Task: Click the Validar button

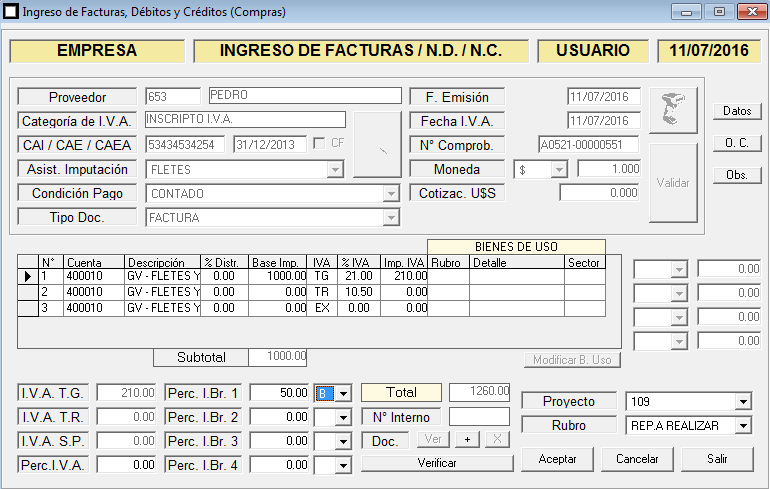Action: tap(673, 183)
